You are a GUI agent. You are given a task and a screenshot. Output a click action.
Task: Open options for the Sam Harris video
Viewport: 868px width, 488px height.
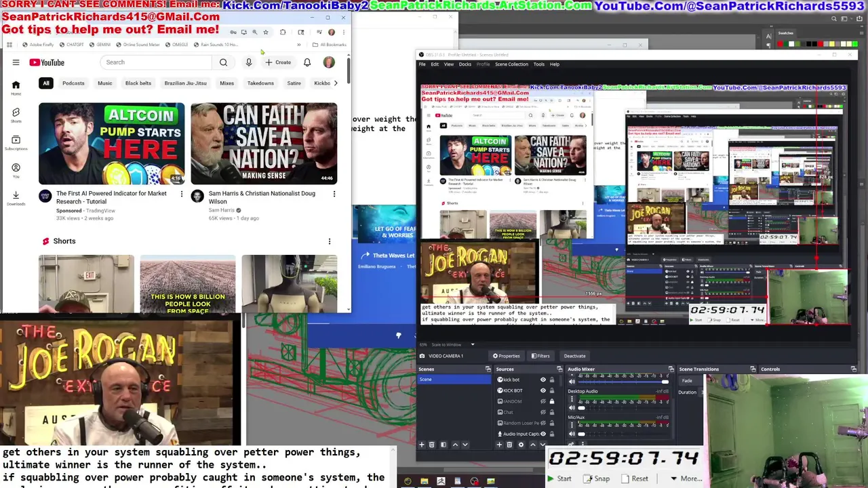[334, 195]
